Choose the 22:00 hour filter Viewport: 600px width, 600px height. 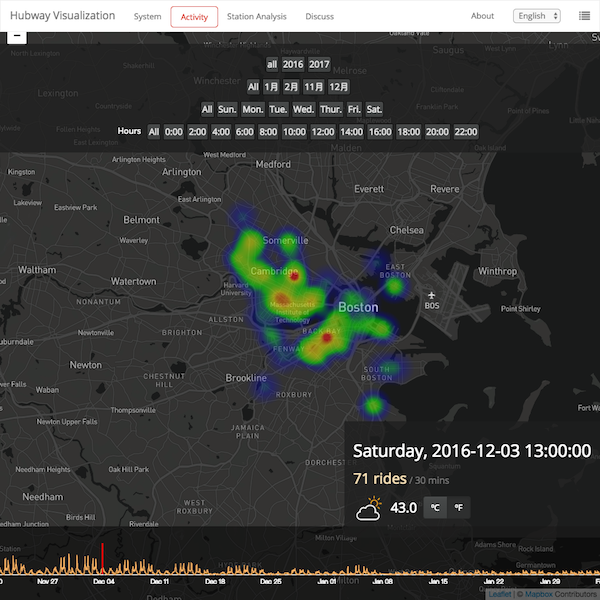(x=466, y=132)
